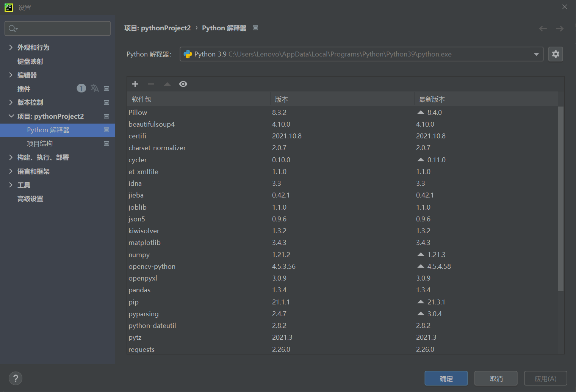Click upgrade arrow beside pip 21.3.1
The width and height of the screenshot is (576, 392).
[x=421, y=302]
